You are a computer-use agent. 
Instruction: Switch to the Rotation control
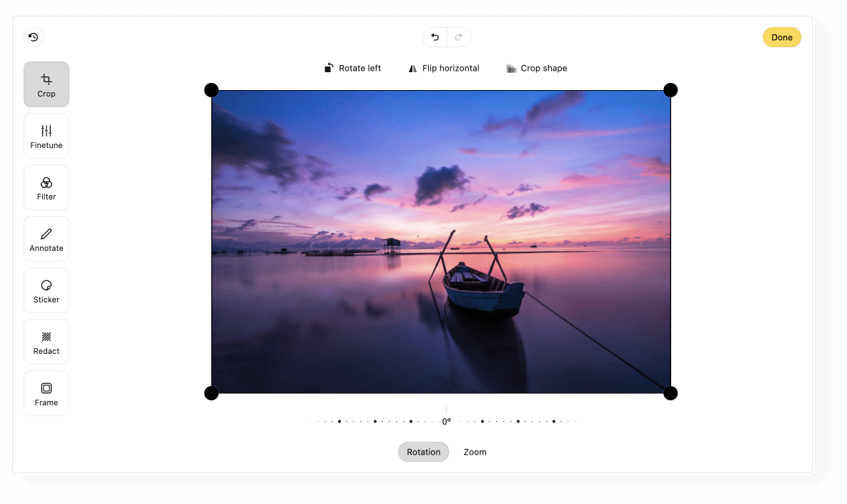(x=423, y=452)
